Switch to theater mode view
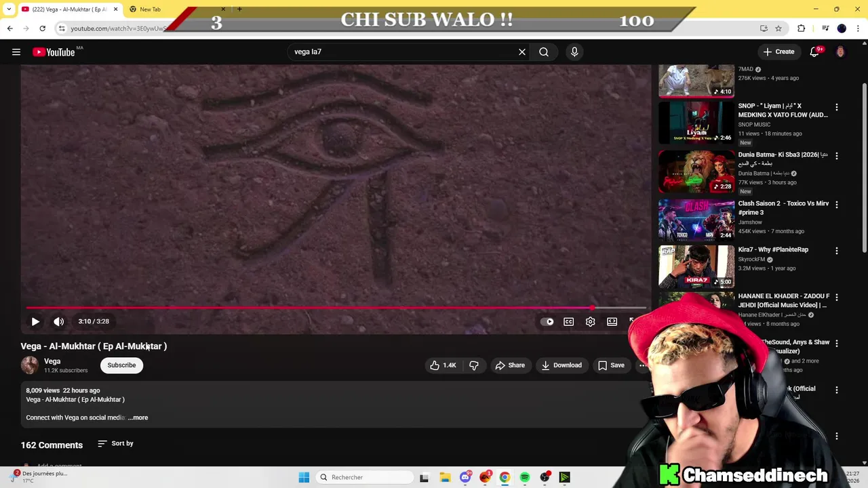The image size is (868, 488). (x=612, y=321)
